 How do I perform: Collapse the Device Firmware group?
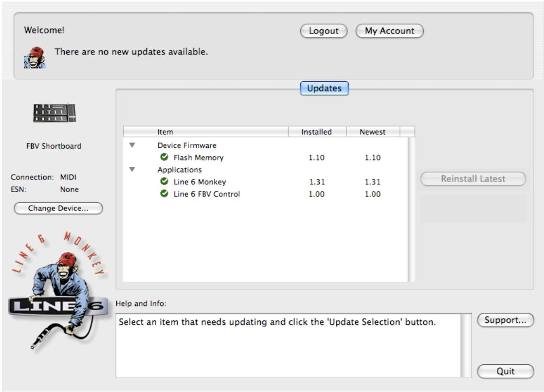pyautogui.click(x=132, y=145)
